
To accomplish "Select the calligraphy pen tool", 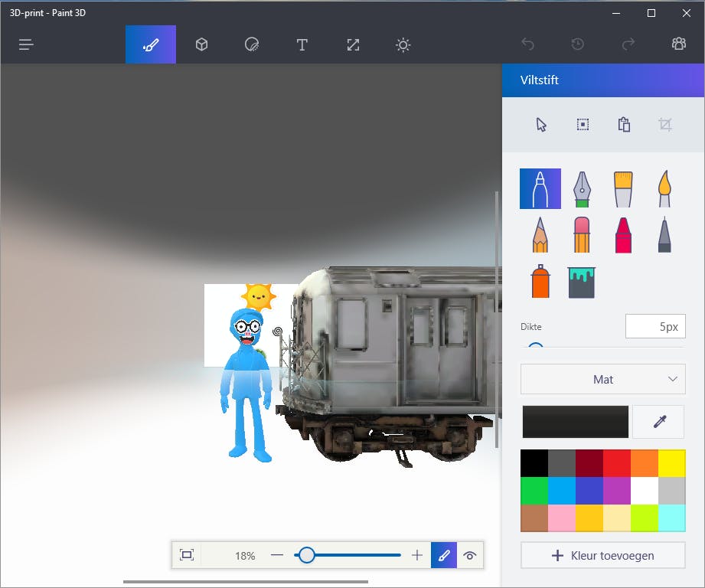I will pos(581,188).
